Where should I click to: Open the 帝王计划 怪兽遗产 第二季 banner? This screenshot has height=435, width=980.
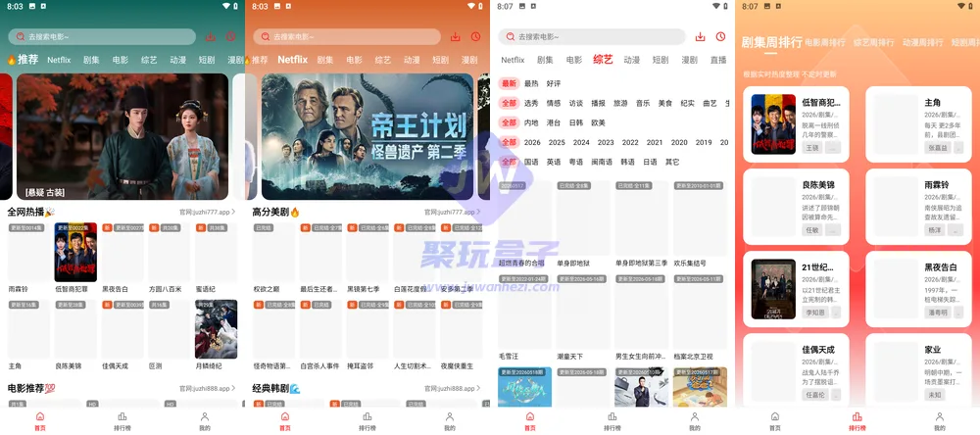(x=367, y=137)
